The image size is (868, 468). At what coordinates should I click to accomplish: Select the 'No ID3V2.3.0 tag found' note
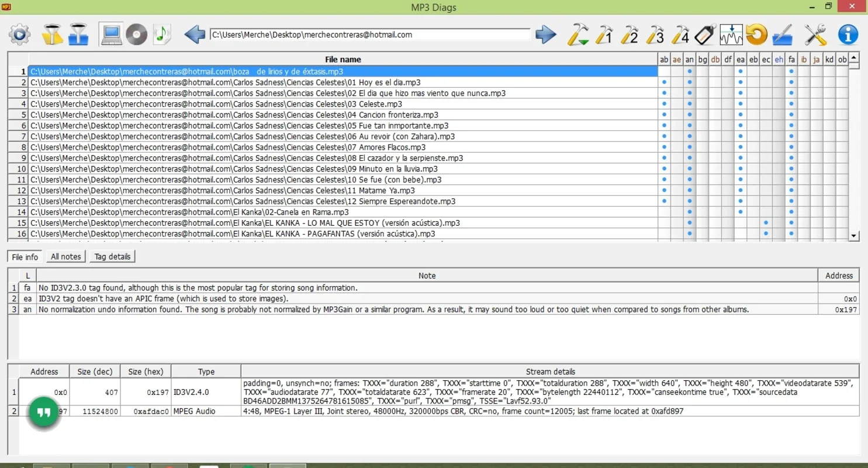427,288
